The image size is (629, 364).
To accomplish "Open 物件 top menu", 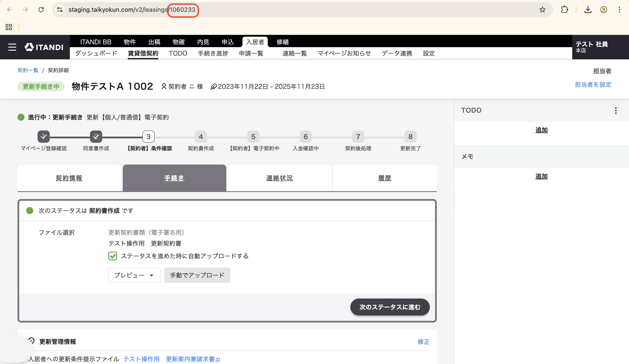I will coord(130,42).
